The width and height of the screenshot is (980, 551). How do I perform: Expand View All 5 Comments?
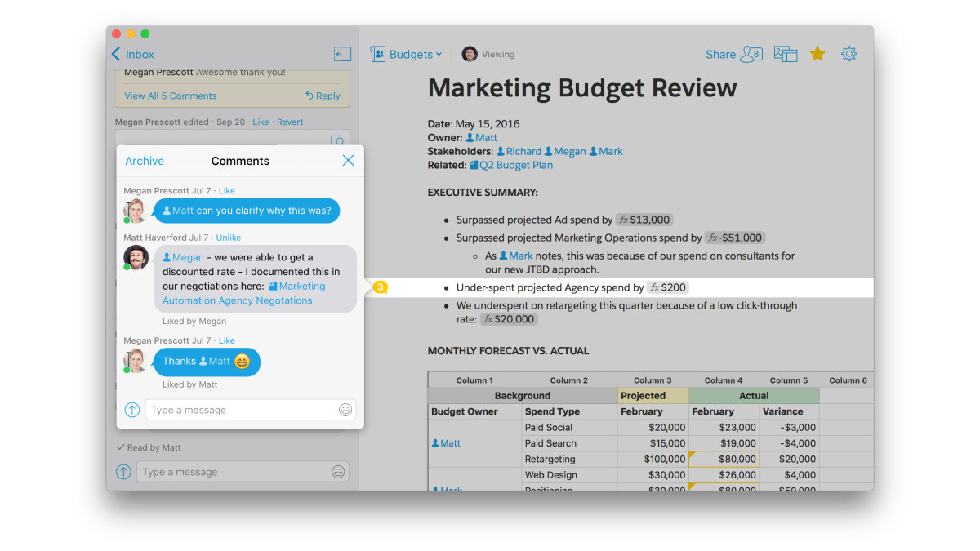click(170, 96)
